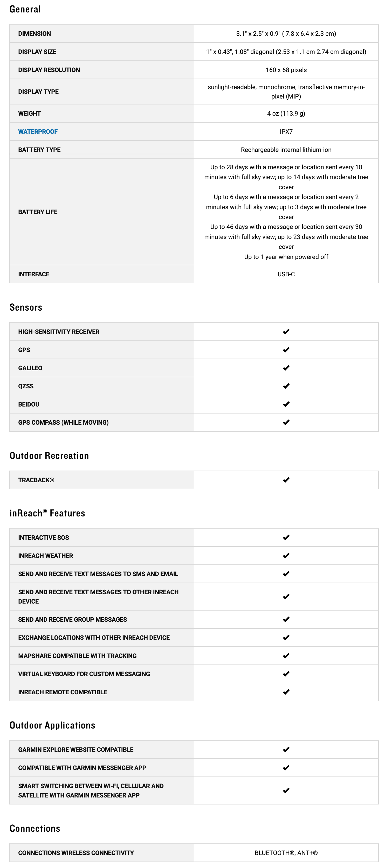Click the TRACBACK® checkmark icon
Screen dimensions: 385x868
[x=286, y=480]
